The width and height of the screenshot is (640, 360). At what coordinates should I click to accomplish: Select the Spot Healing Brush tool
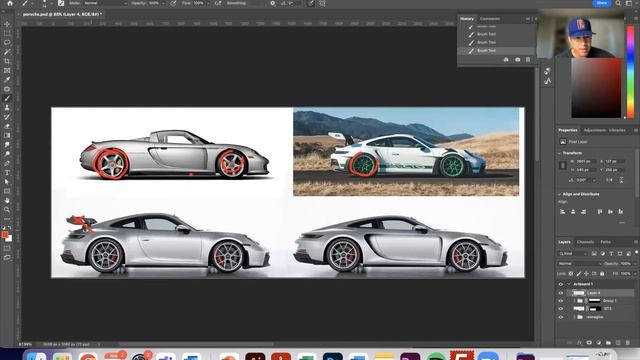7,89
